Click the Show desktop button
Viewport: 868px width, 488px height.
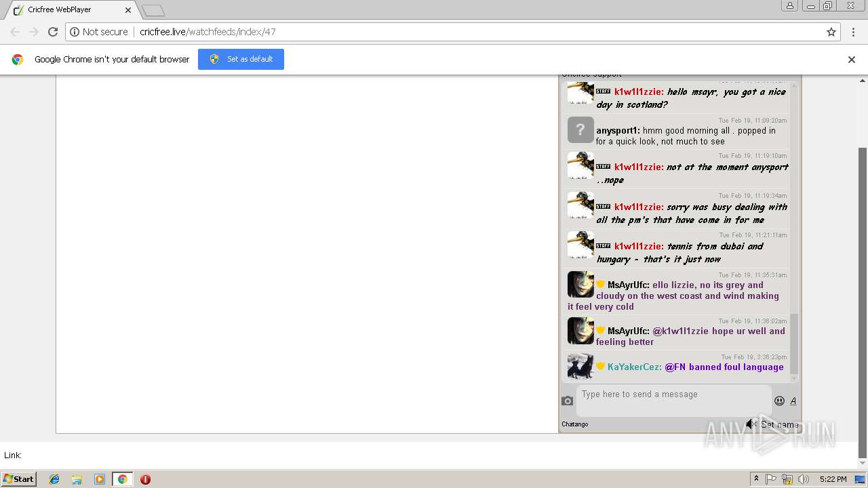[x=861, y=479]
